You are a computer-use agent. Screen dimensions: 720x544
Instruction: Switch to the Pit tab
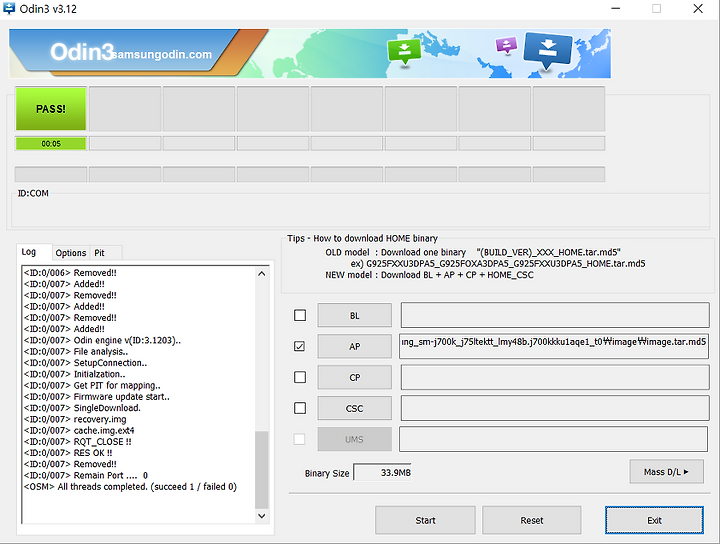coord(100,253)
